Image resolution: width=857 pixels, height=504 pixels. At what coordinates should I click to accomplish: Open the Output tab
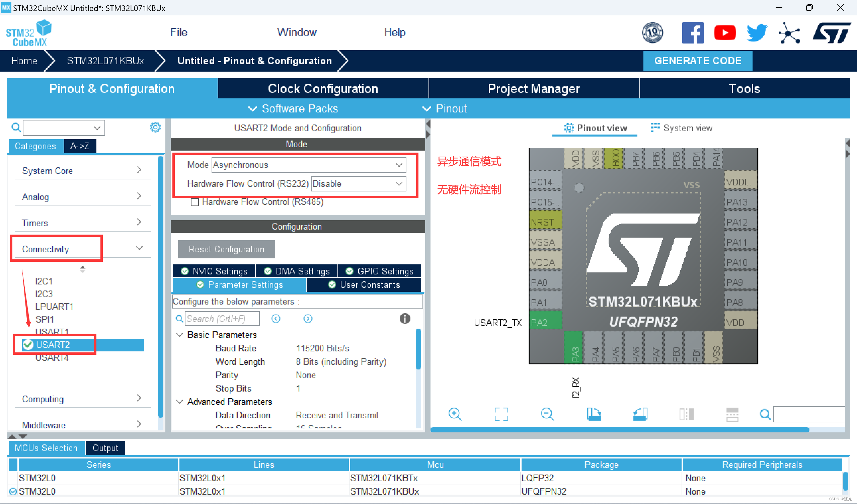[x=105, y=448]
